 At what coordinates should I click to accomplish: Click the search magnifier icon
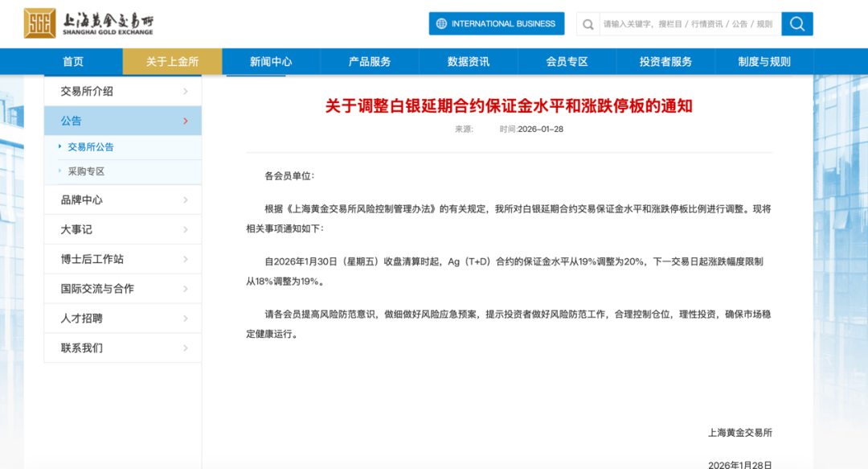796,23
